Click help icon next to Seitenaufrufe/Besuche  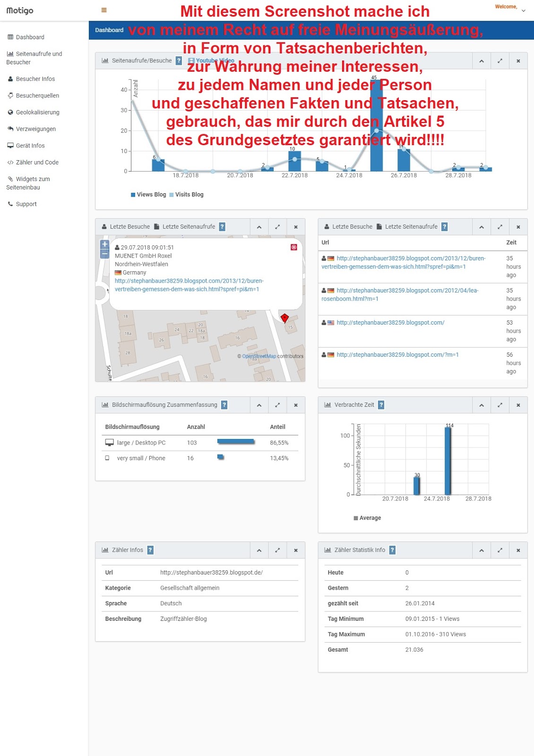[x=179, y=60]
